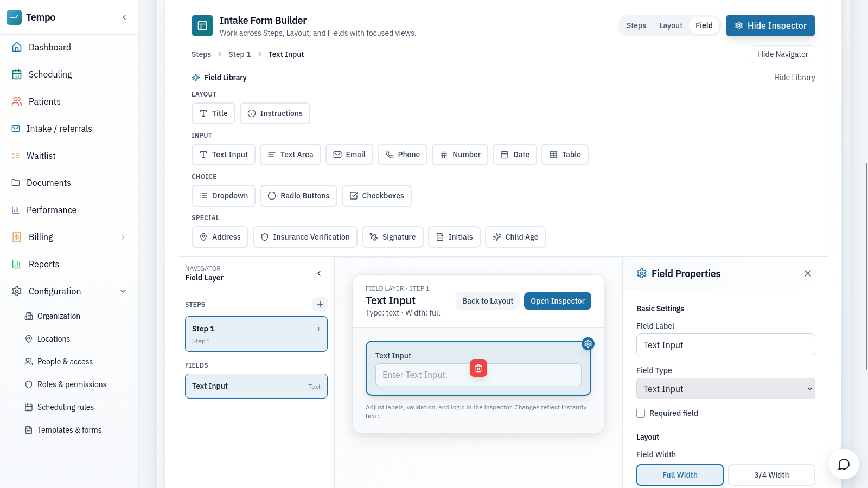The width and height of the screenshot is (868, 488).
Task: Add a Checkboxes field
Action: pos(376,196)
